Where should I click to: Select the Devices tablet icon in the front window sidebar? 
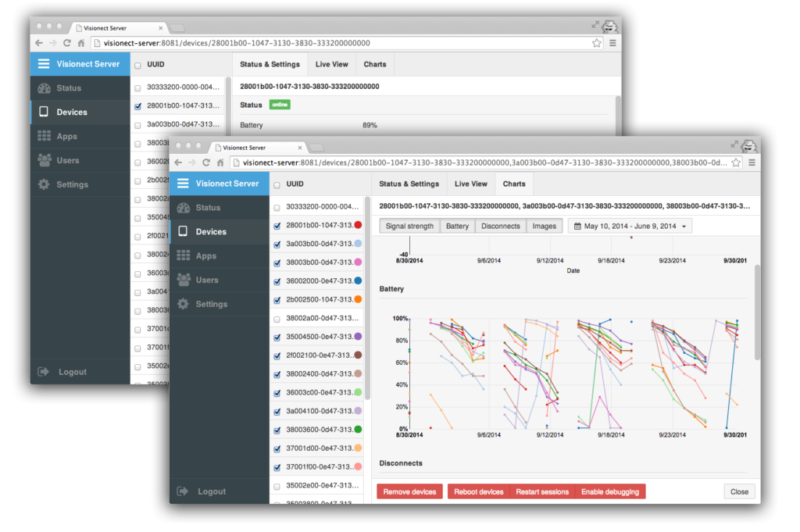[183, 231]
